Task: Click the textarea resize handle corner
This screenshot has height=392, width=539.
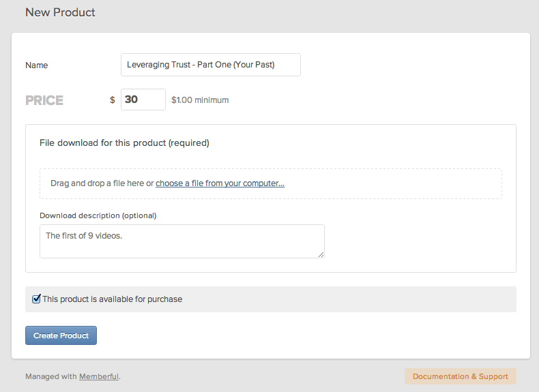Action: [x=321, y=254]
